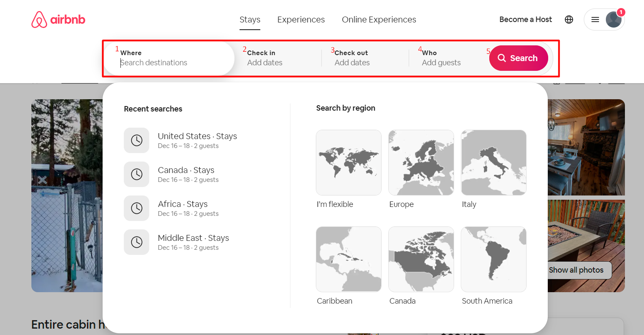This screenshot has height=335, width=644.
Task: Click the Airbnb logo
Action: pyautogui.click(x=58, y=19)
